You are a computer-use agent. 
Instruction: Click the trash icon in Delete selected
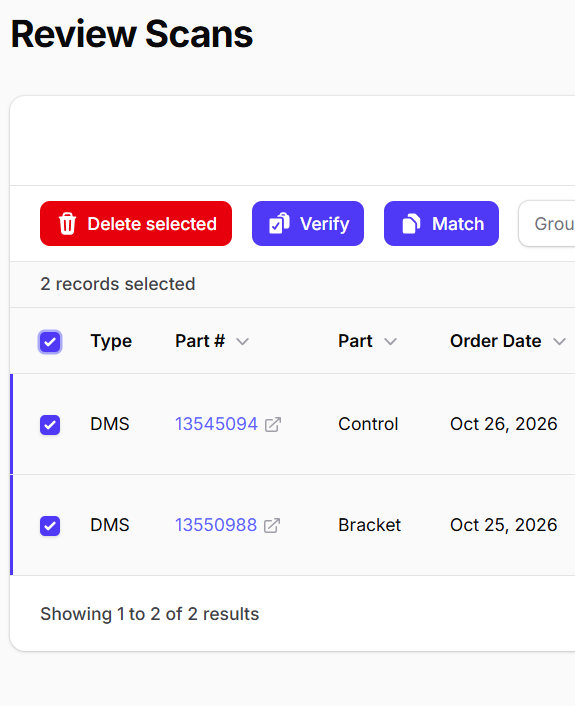point(68,224)
